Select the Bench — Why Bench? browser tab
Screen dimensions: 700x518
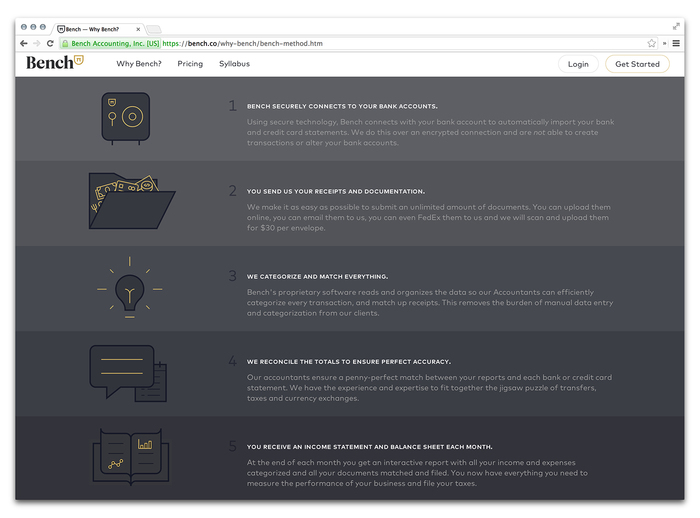point(98,29)
